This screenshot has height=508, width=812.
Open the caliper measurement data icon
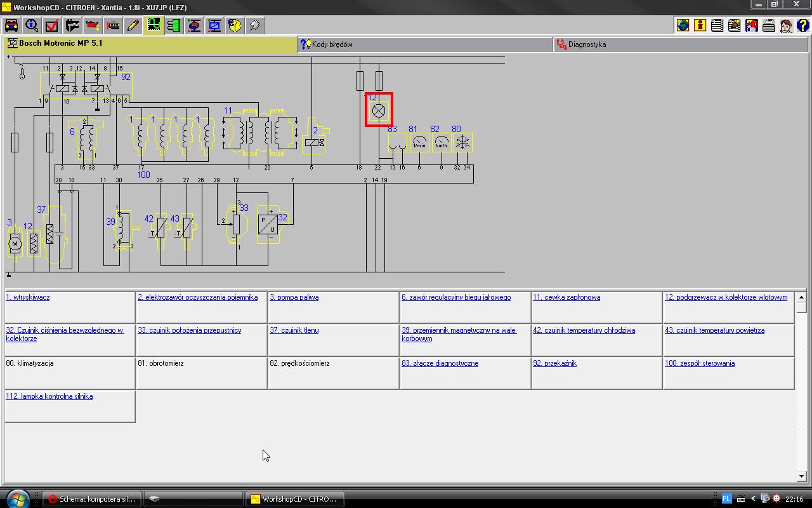pos(72,25)
